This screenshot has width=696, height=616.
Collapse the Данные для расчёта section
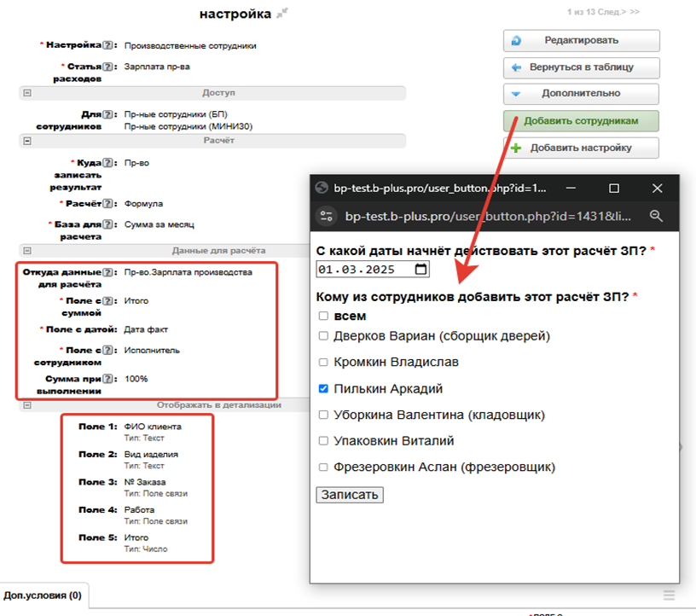point(27,252)
